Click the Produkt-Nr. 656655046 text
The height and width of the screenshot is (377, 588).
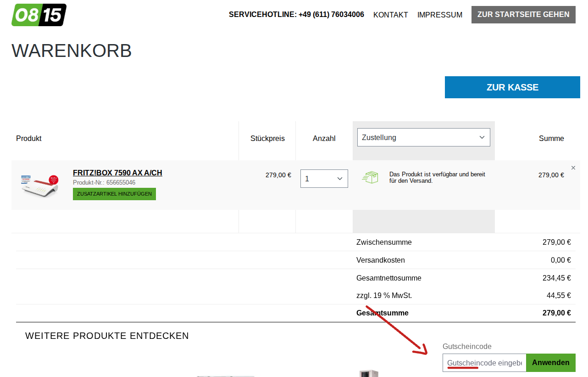[104, 182]
